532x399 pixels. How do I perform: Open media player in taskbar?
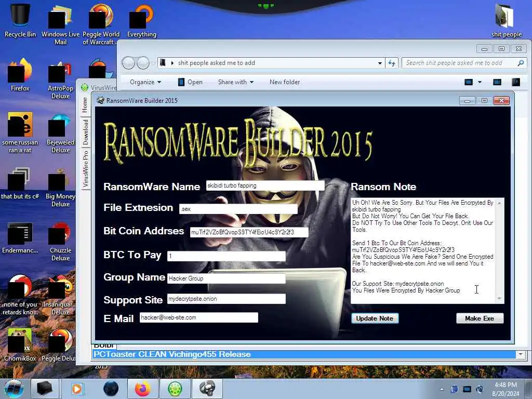tap(77, 389)
